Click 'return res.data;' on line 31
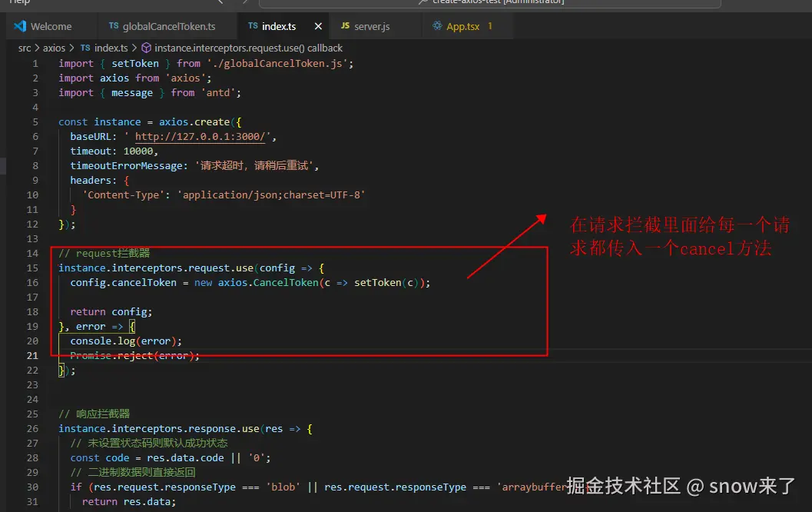The height and width of the screenshot is (512, 812). 129,502
